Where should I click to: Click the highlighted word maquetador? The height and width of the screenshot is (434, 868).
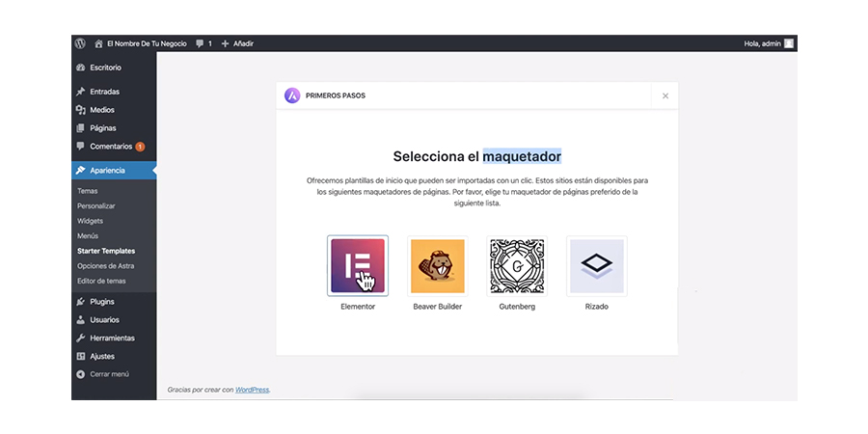522,156
